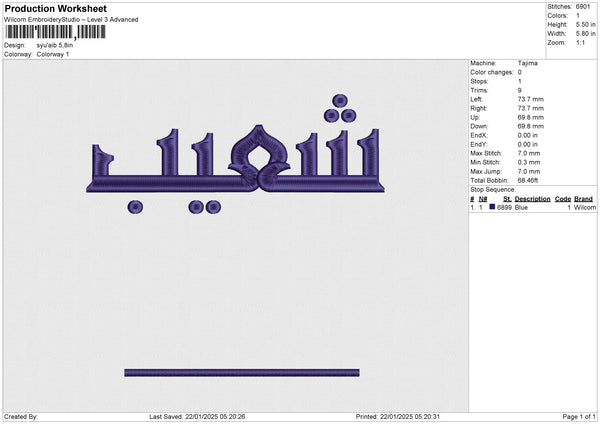Image resolution: width=600 pixels, height=424 pixels.
Task: Click the Last Saved timestamp
Action: click(197, 417)
